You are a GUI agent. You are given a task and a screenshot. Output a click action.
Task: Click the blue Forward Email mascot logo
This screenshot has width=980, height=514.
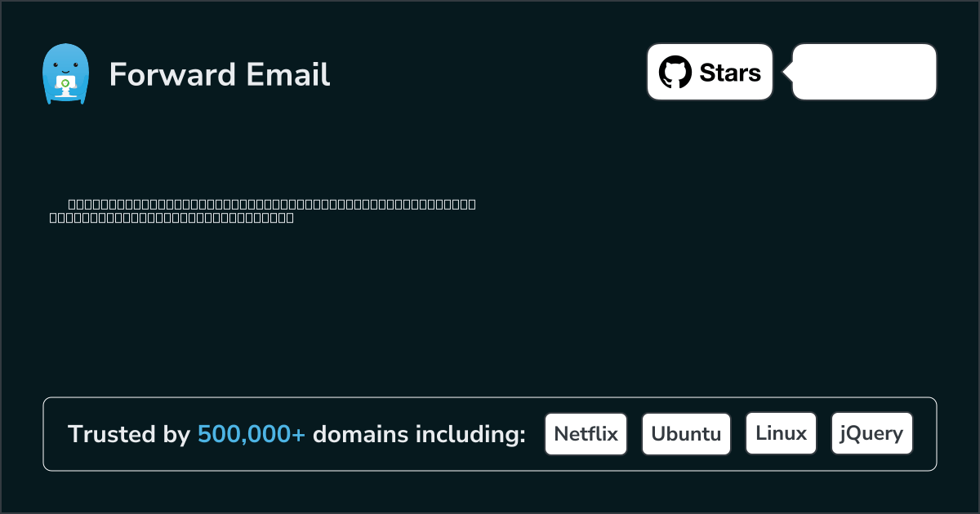pyautogui.click(x=65, y=74)
